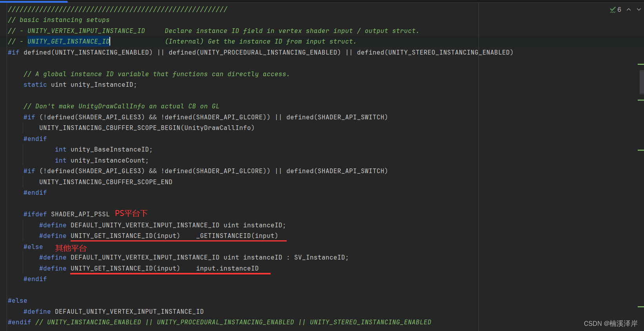644x331 pixels.
Task: Click '// basic instancing setups' comment
Action: [59, 20]
